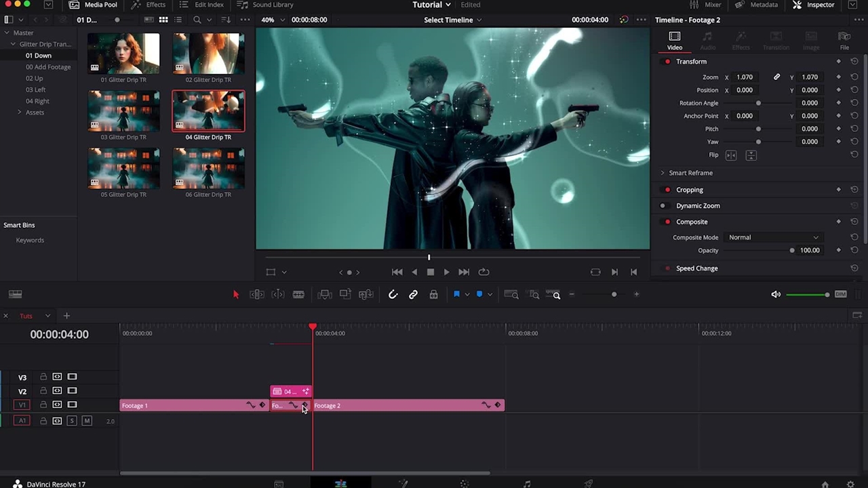Click the linked selection chain icon

click(413, 294)
